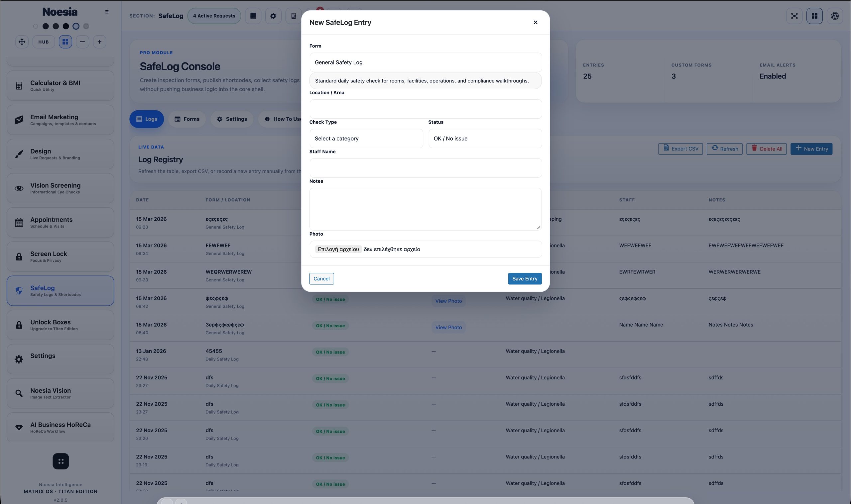
Task: Click the minus zoom-out button in sidebar
Action: click(x=82, y=42)
